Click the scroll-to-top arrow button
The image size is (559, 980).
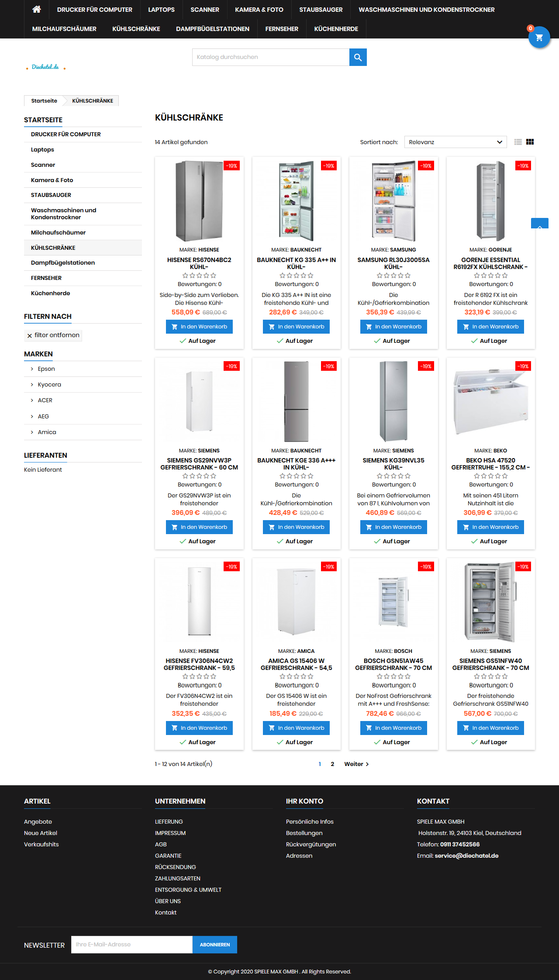[x=540, y=223]
